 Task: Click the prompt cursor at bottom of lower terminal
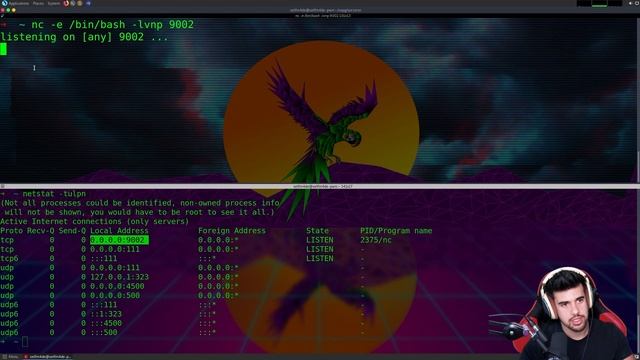(25, 342)
